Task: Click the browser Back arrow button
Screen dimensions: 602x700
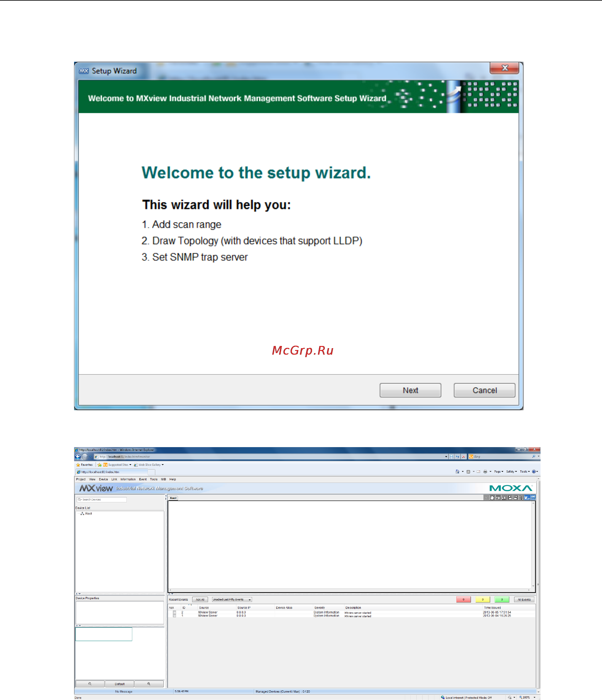Action: (78, 456)
